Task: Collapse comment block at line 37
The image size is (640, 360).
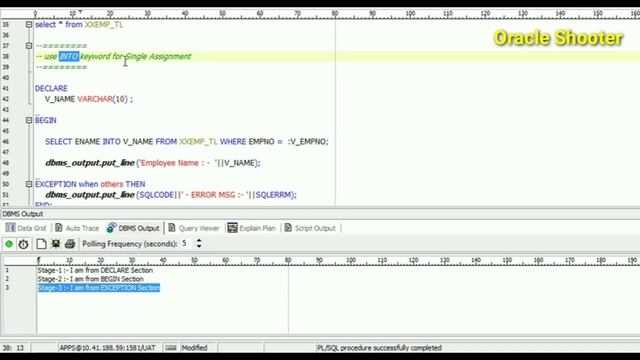Action: 29,46
